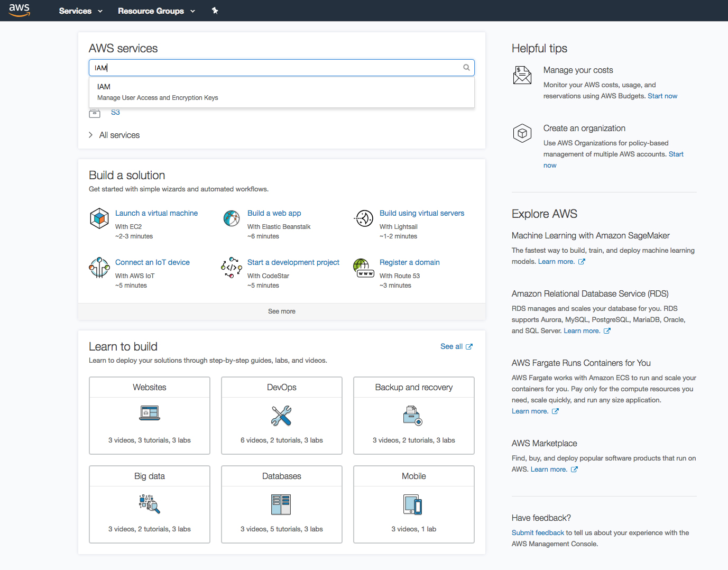This screenshot has height=570, width=728.
Task: Click the pin shortcut icon in header
Action: [x=215, y=11]
